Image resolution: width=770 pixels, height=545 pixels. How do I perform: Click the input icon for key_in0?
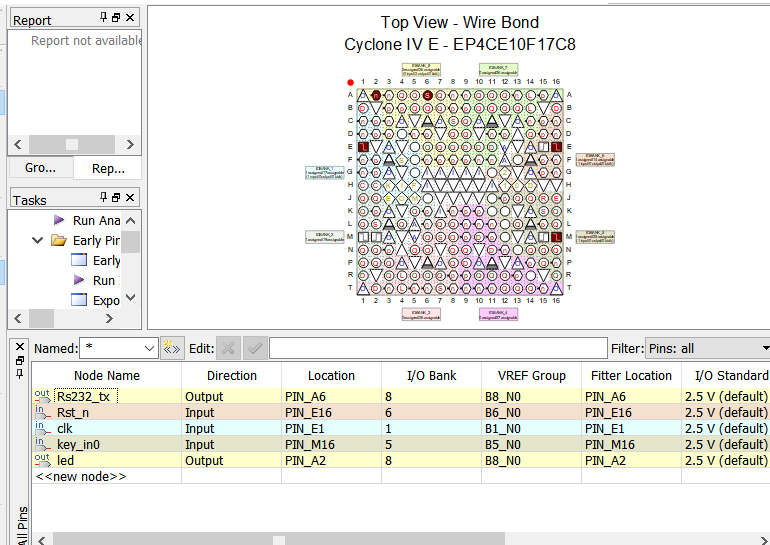click(x=43, y=444)
